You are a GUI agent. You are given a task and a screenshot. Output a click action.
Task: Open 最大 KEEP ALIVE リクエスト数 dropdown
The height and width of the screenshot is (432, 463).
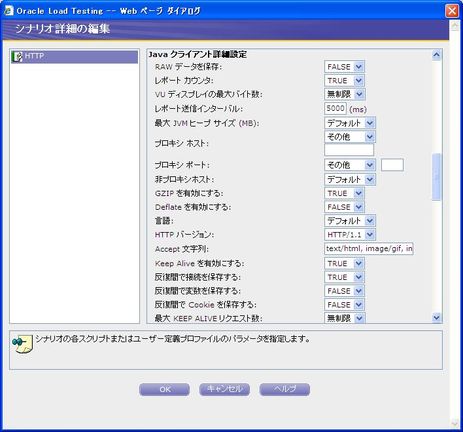click(345, 318)
